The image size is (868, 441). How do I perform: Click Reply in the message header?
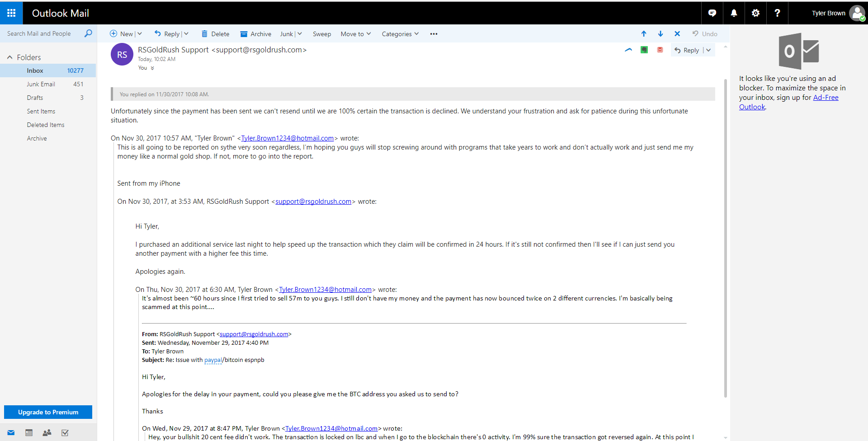(687, 50)
